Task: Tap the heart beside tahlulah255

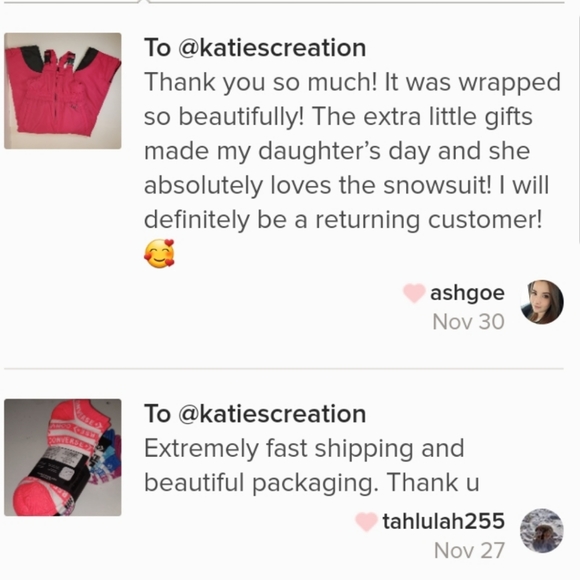Action: click(366, 522)
